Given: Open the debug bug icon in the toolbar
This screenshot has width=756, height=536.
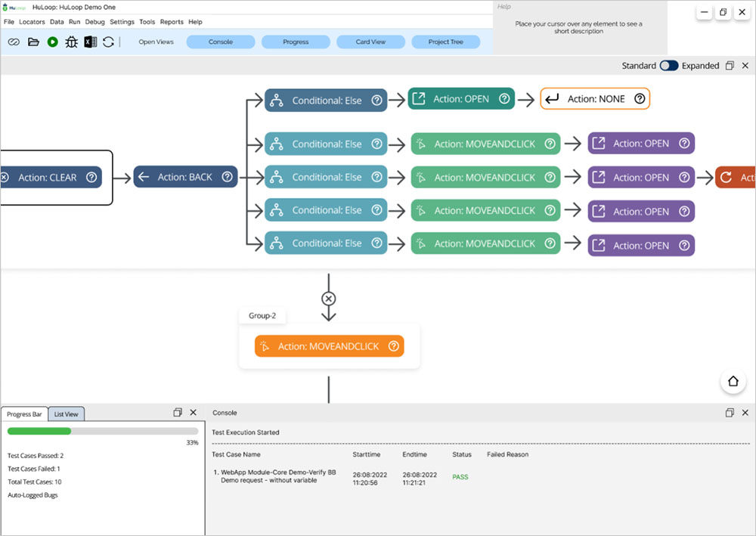Looking at the screenshot, I should (x=72, y=42).
